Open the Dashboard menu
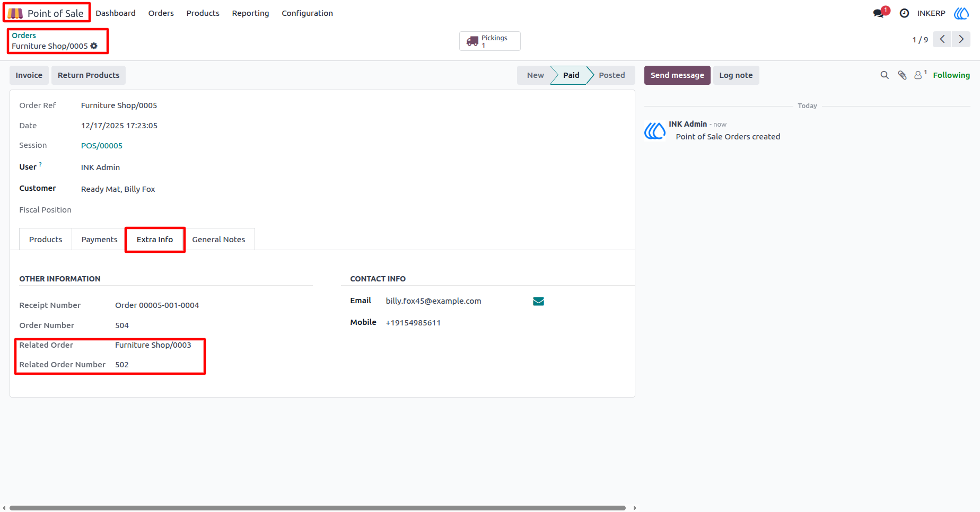Screen dimensions: 980x512 [116, 13]
